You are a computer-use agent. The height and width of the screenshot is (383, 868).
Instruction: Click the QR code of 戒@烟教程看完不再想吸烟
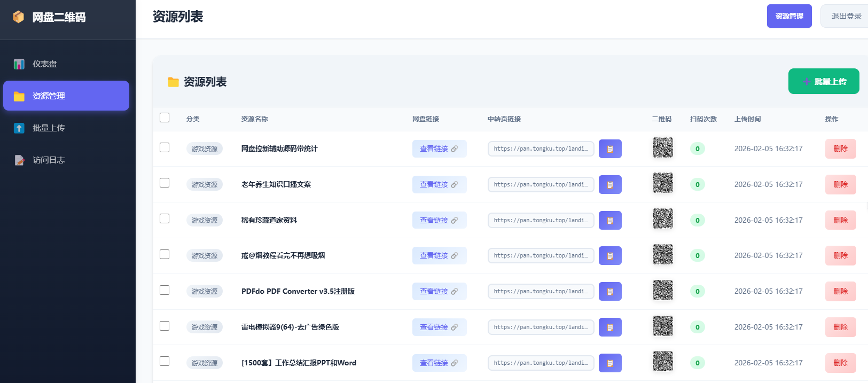(x=663, y=255)
